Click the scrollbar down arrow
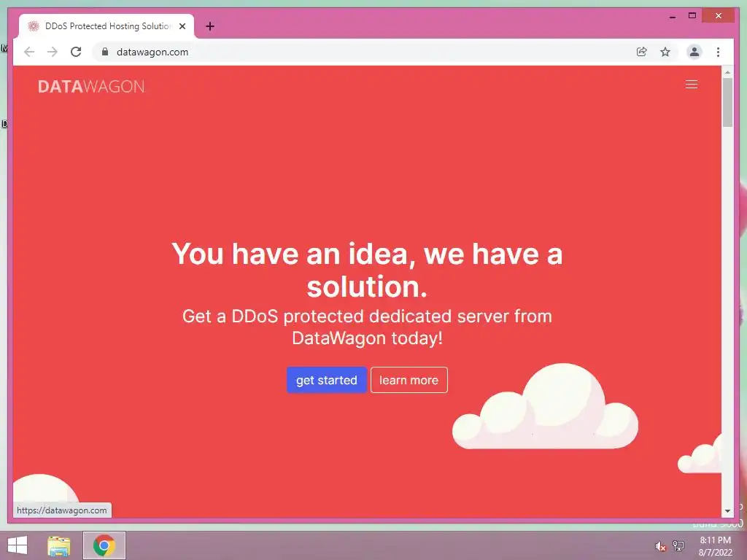Image resolution: width=747 pixels, height=560 pixels. click(727, 511)
